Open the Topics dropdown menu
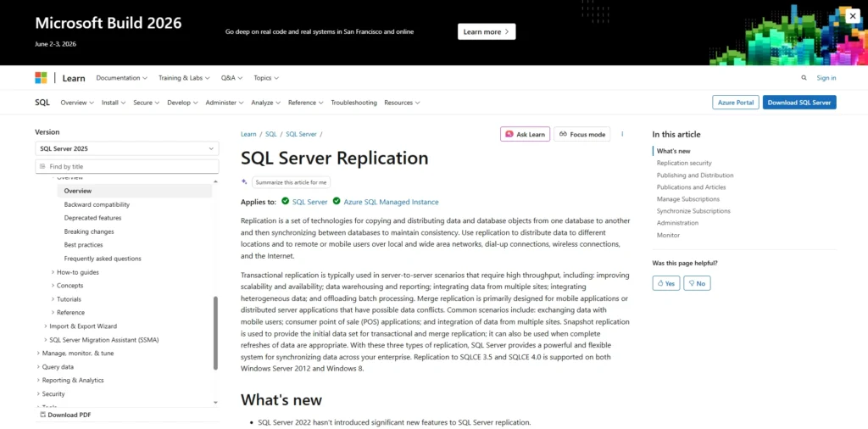 266,78
